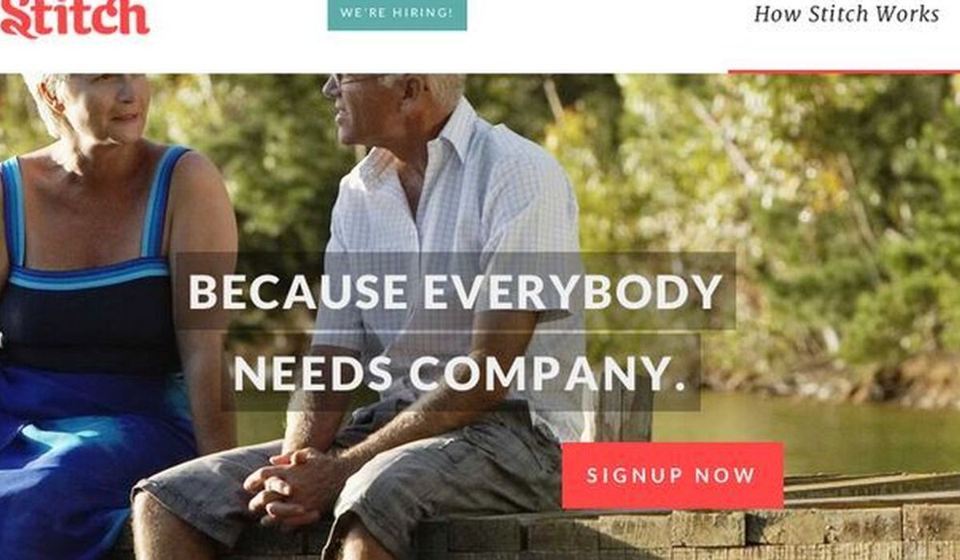The image size is (960, 560).
Task: Open the We're Hiring! banner
Action: coord(397,14)
